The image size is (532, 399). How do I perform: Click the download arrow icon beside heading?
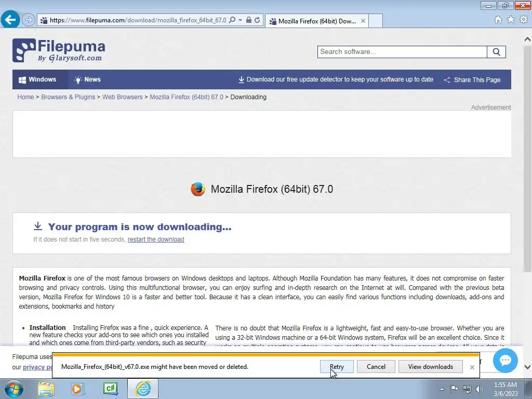click(38, 226)
